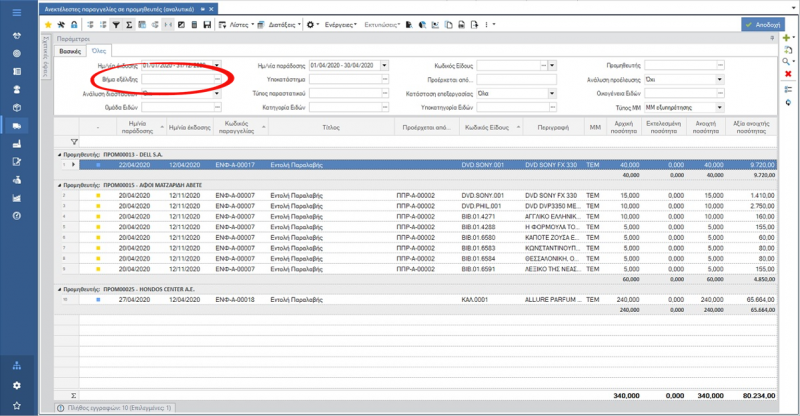Pin the Παράμετροι panel using pin icon
800x416 pixels.
[772, 38]
